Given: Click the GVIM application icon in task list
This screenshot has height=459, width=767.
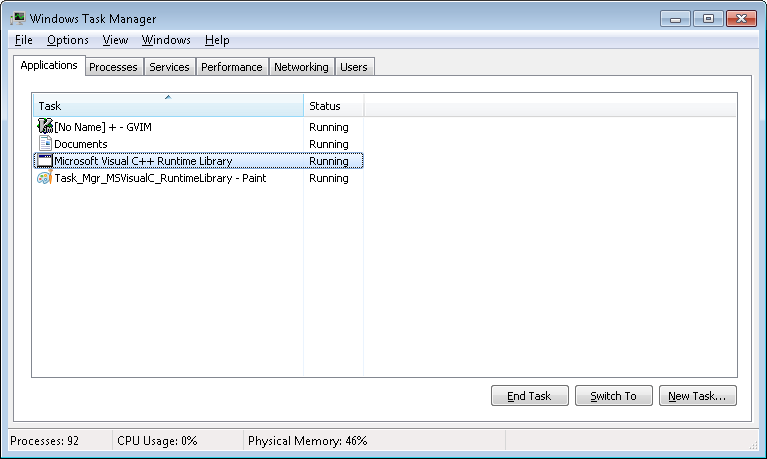Looking at the screenshot, I should click(x=45, y=127).
